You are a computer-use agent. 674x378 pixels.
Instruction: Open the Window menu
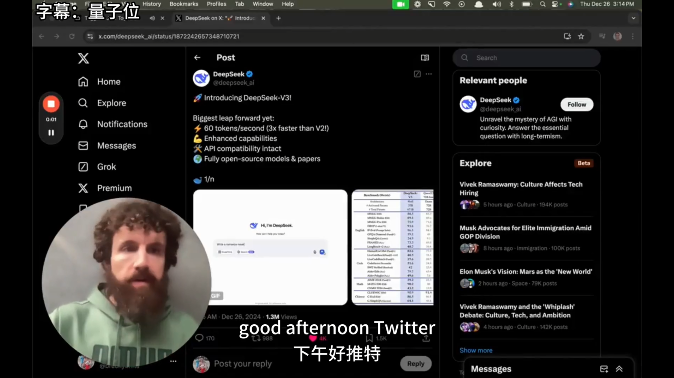tap(263, 4)
